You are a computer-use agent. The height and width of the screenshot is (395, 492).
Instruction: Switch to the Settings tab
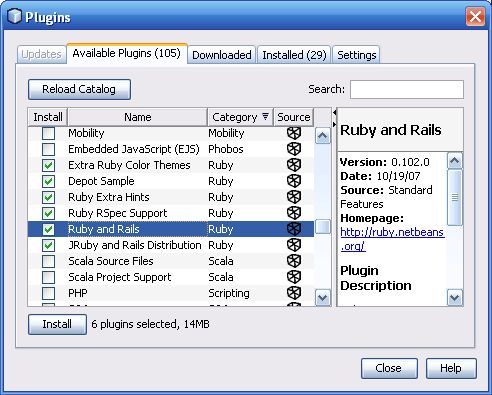click(x=356, y=55)
